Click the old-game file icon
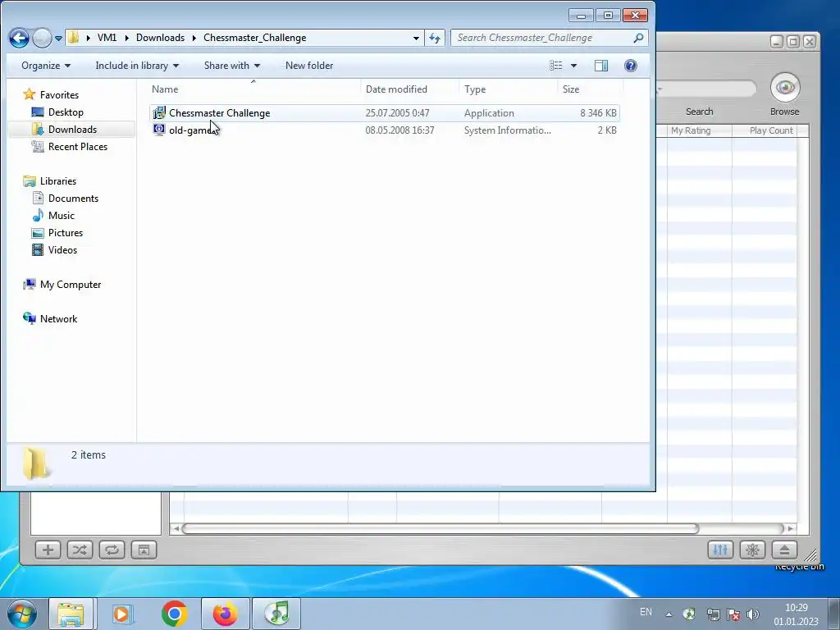The width and height of the screenshot is (840, 630). click(x=159, y=130)
